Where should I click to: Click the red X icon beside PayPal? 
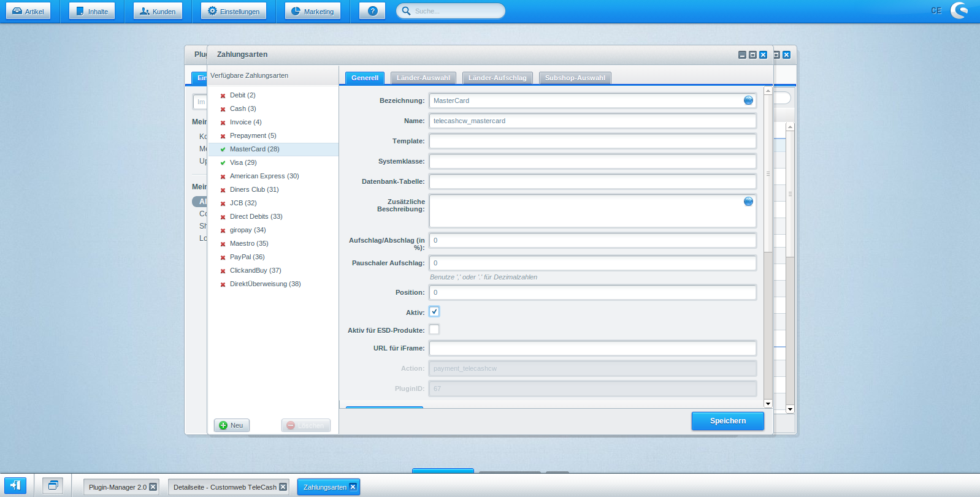(x=223, y=257)
